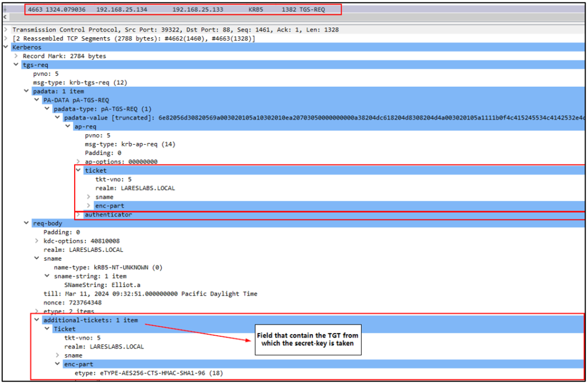Collapse padata: 1 item node
The height and width of the screenshot is (384, 588).
pos(26,91)
